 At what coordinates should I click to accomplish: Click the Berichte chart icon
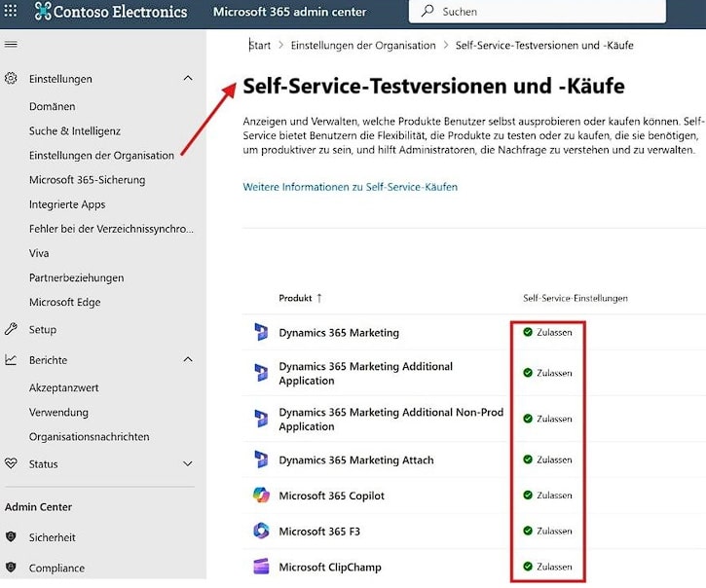[x=11, y=360]
